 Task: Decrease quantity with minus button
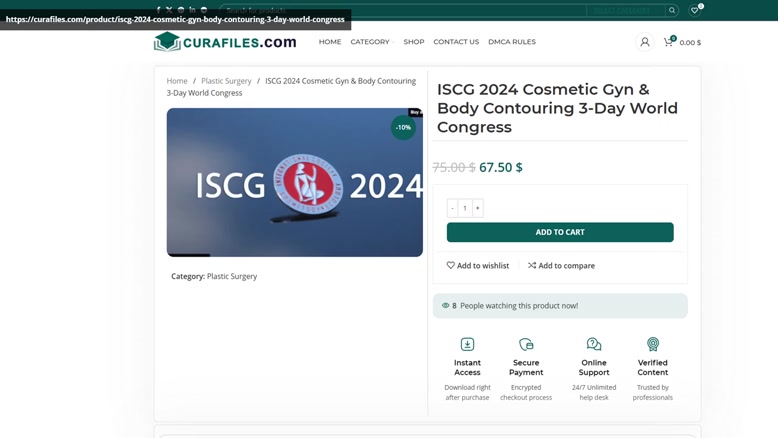tap(453, 208)
